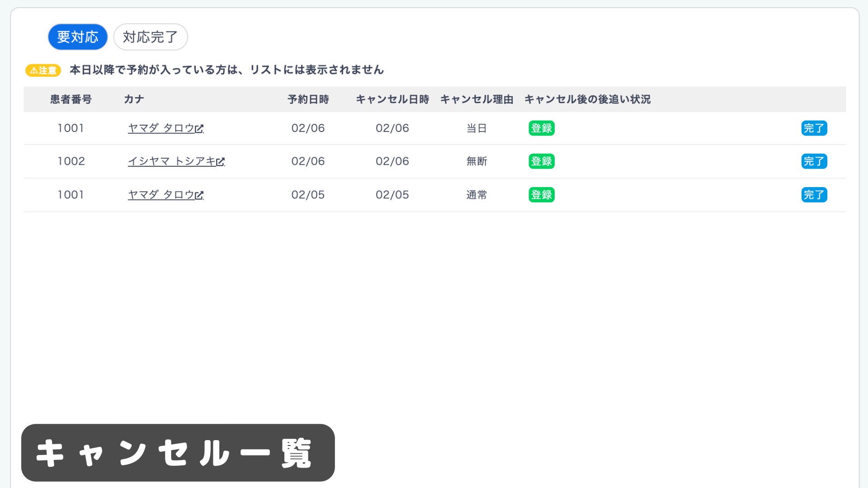Open ヤマダ タロウ link in 02/06 row
The image size is (868, 488).
pos(160,128)
